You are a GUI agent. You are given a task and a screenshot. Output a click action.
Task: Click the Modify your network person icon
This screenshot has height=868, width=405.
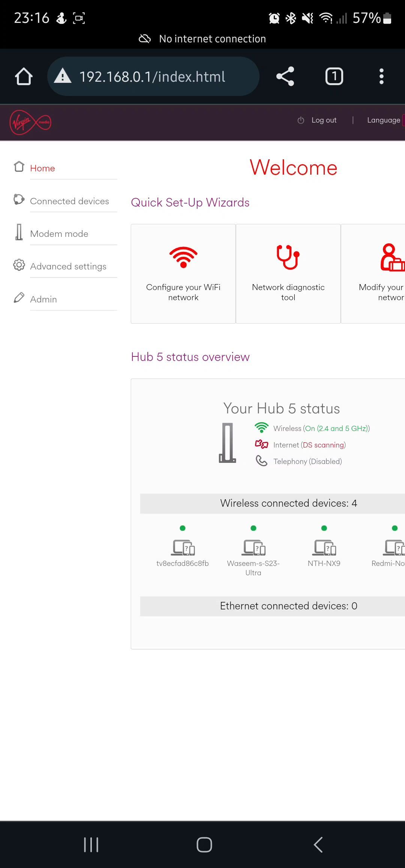click(x=392, y=257)
